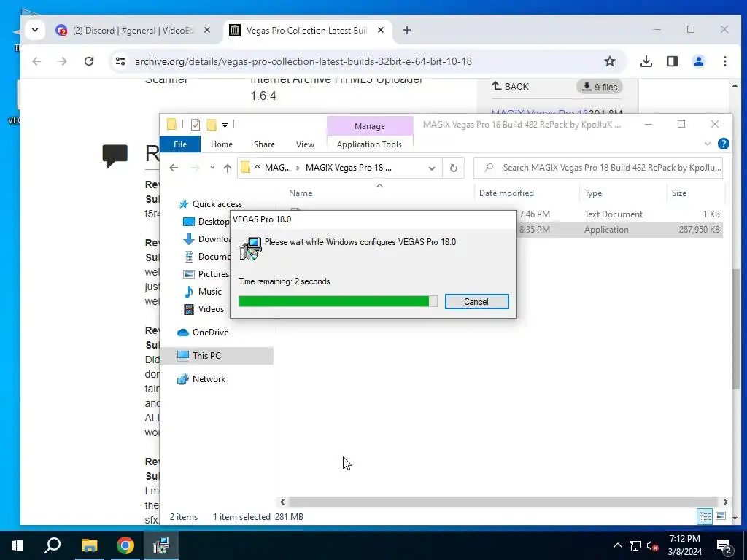Close the Discord Chrome tab
The width and height of the screenshot is (747, 560).
207,30
